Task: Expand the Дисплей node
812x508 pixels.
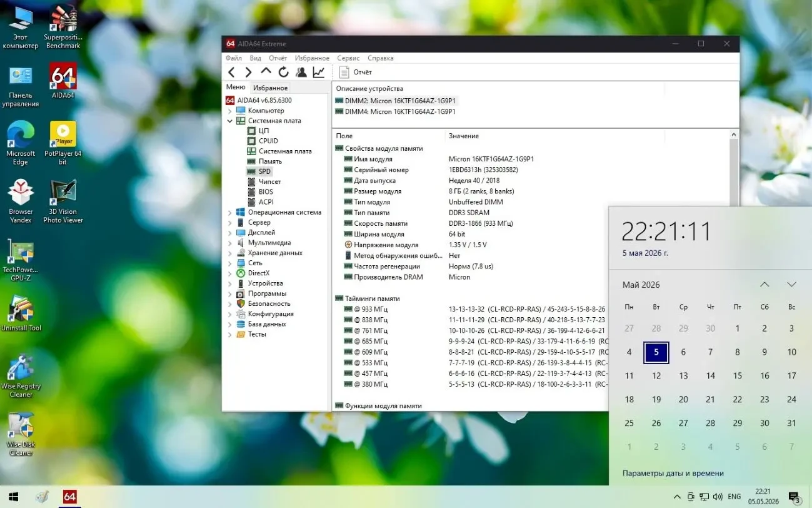Action: pos(229,232)
